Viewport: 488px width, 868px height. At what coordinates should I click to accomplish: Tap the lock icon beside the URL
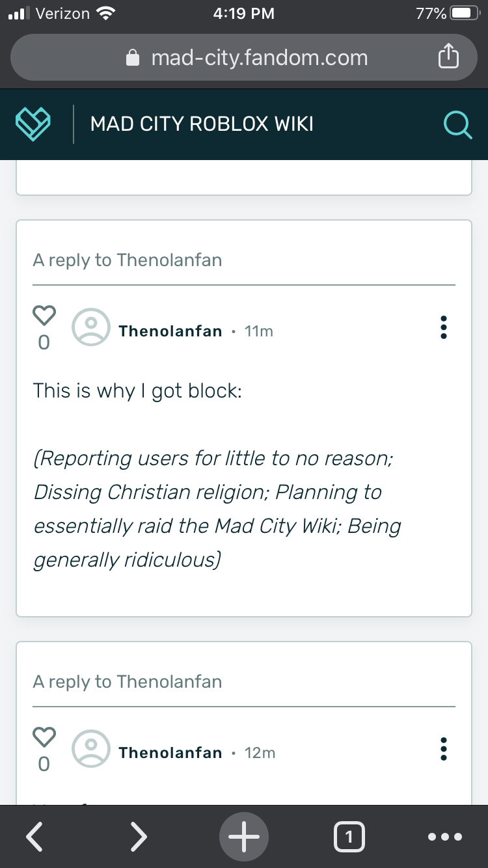pos(133,58)
